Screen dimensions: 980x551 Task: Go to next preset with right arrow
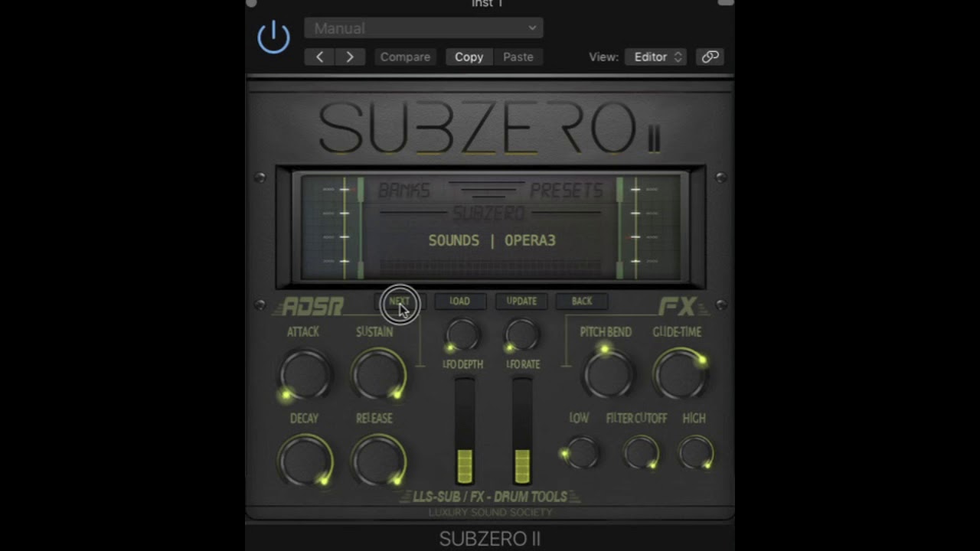pyautogui.click(x=350, y=57)
